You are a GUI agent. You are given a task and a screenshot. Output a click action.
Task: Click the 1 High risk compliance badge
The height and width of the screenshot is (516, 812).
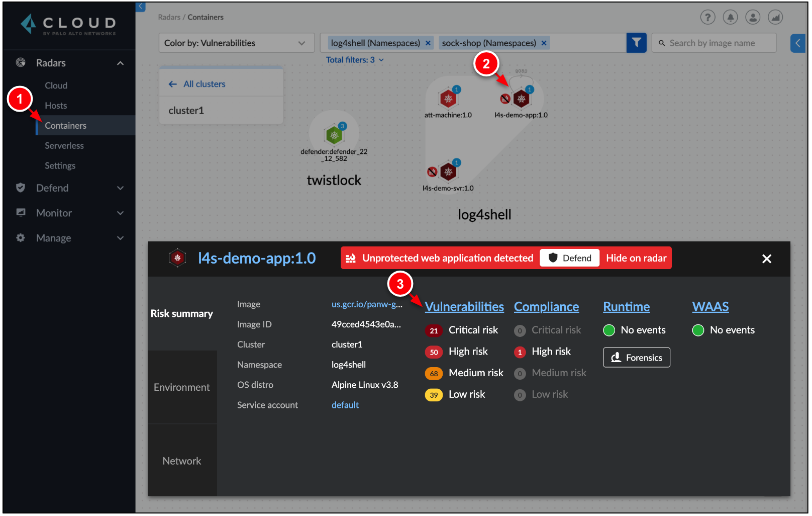(520, 352)
